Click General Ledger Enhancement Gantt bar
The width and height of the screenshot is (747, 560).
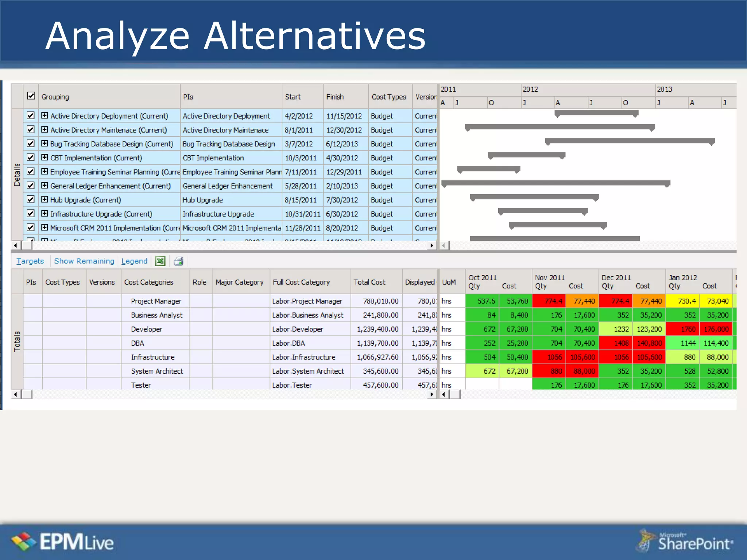(556, 183)
